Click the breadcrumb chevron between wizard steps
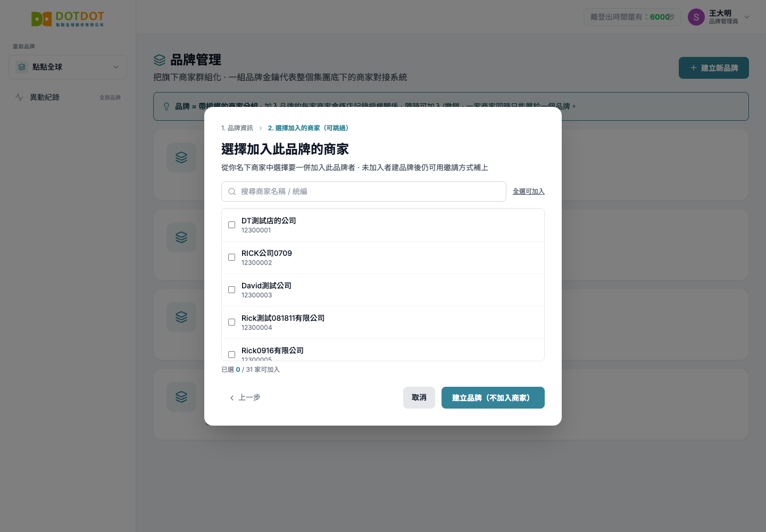Image resolution: width=766 pixels, height=532 pixels. point(261,128)
